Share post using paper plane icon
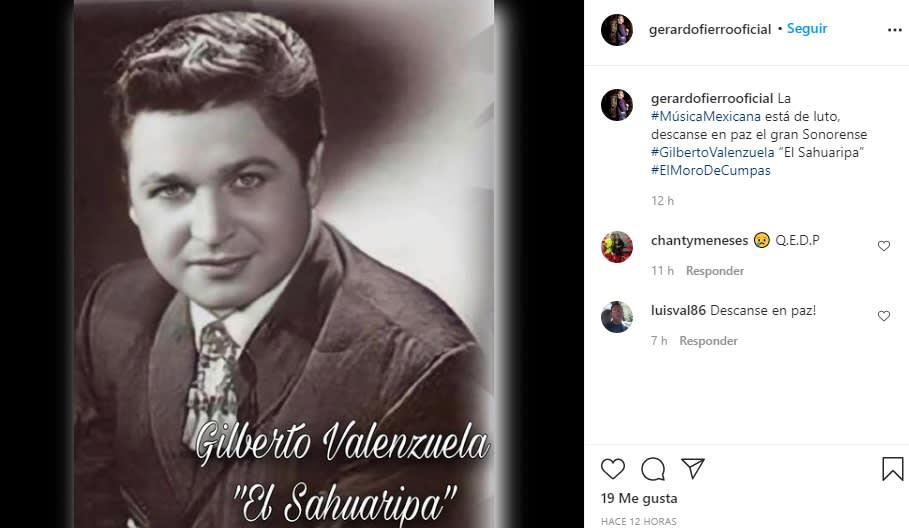909x528 pixels. (x=693, y=468)
